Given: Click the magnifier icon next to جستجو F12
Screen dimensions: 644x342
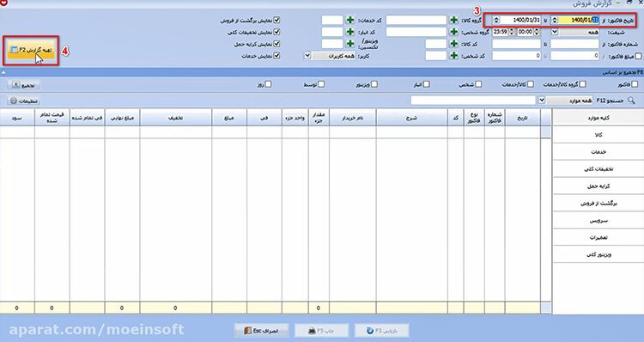Looking at the screenshot, I should [631, 101].
